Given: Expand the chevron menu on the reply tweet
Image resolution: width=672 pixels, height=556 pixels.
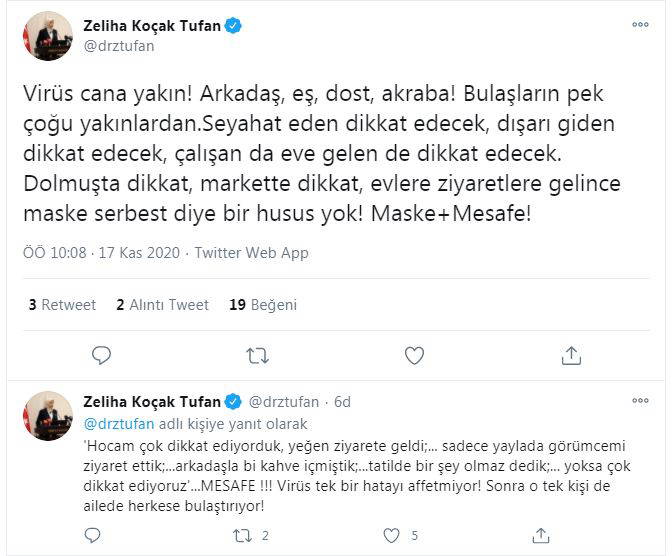Looking at the screenshot, I should [x=639, y=402].
